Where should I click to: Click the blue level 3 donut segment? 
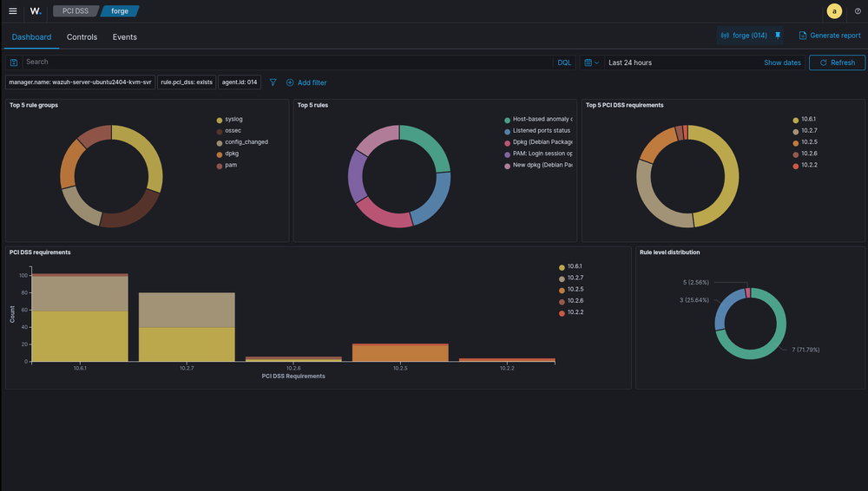pos(727,307)
